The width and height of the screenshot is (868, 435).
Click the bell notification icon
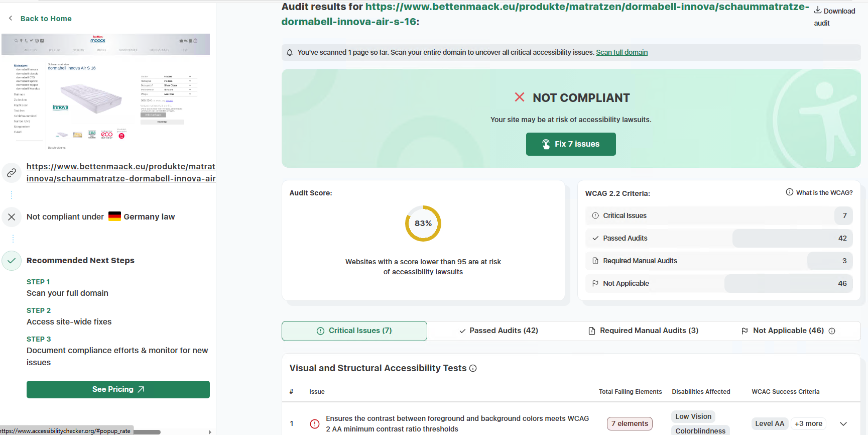point(290,53)
